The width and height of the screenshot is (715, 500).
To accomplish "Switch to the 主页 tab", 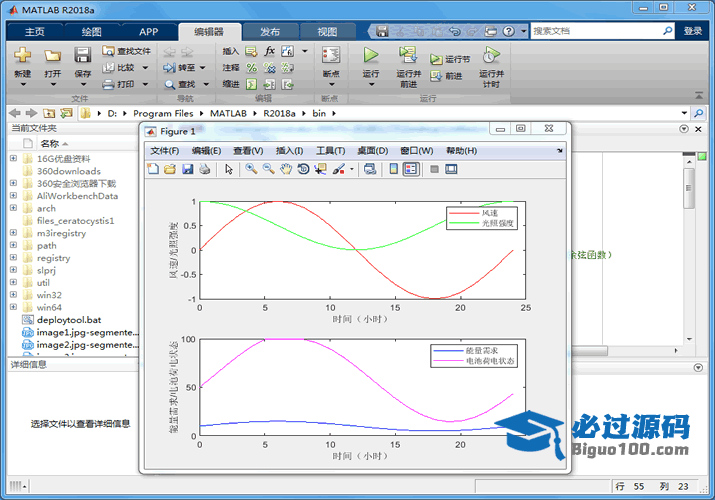I will pyautogui.click(x=35, y=31).
